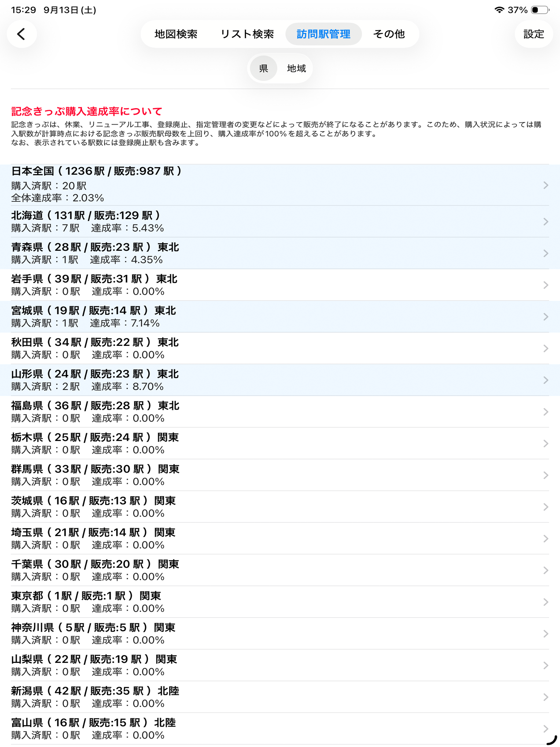Image resolution: width=560 pixels, height=747 pixels.
Task: Open the 東京都 row chevron
Action: (x=546, y=602)
